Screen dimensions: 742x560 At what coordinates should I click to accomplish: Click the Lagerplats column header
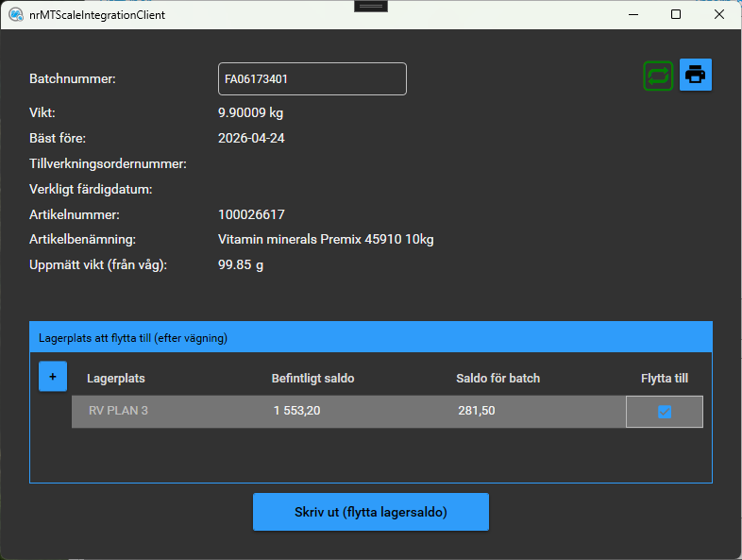pyautogui.click(x=116, y=379)
